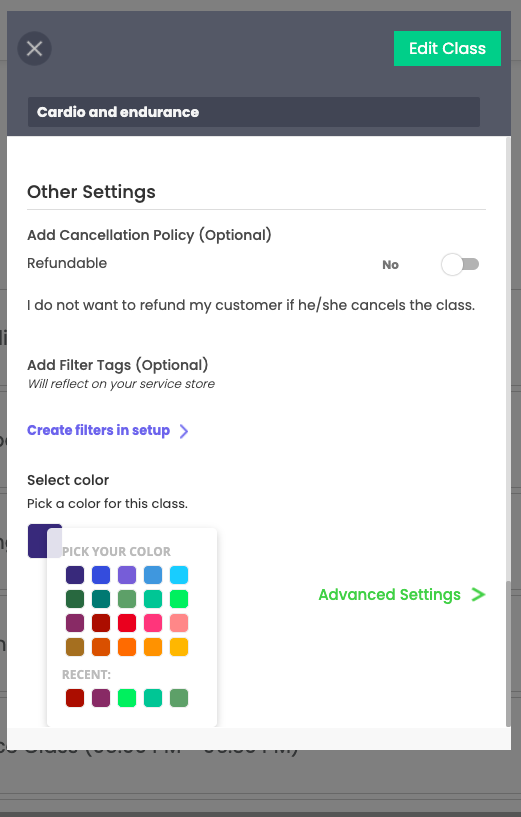The image size is (521, 817).
Task: Choose the hot pink color swatch
Action: (153, 623)
